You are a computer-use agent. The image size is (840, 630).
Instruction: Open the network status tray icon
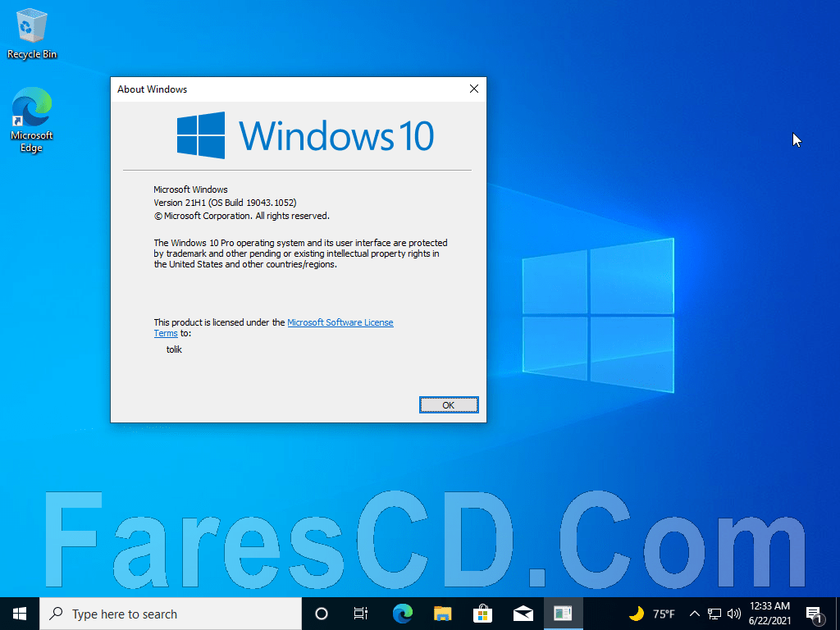point(714,614)
